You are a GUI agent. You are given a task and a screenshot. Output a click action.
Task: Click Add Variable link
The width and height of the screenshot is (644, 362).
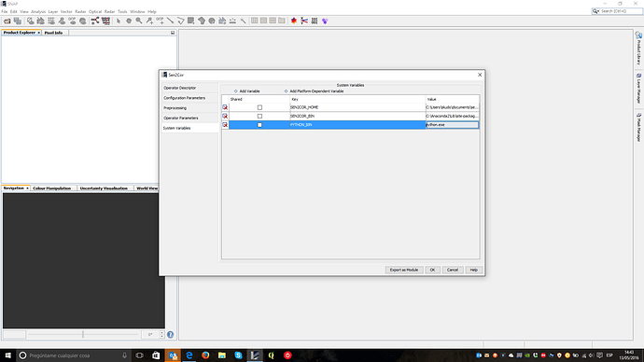coord(246,91)
